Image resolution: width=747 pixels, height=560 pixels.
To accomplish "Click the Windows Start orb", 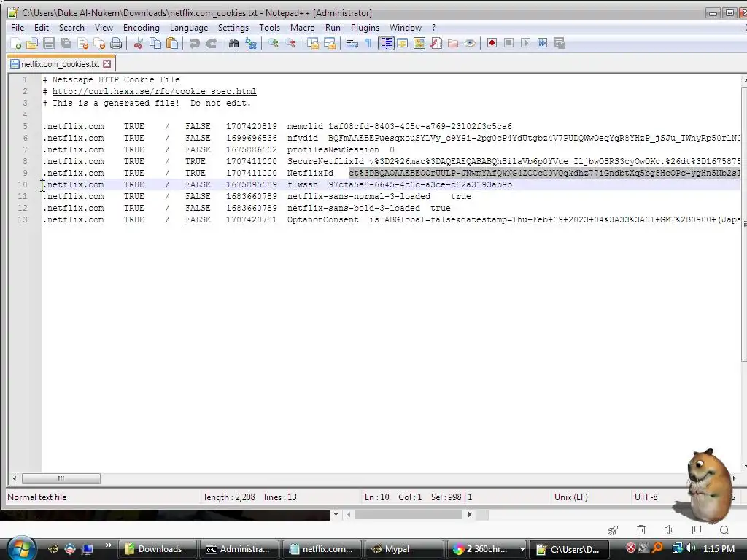I will pyautogui.click(x=20, y=548).
